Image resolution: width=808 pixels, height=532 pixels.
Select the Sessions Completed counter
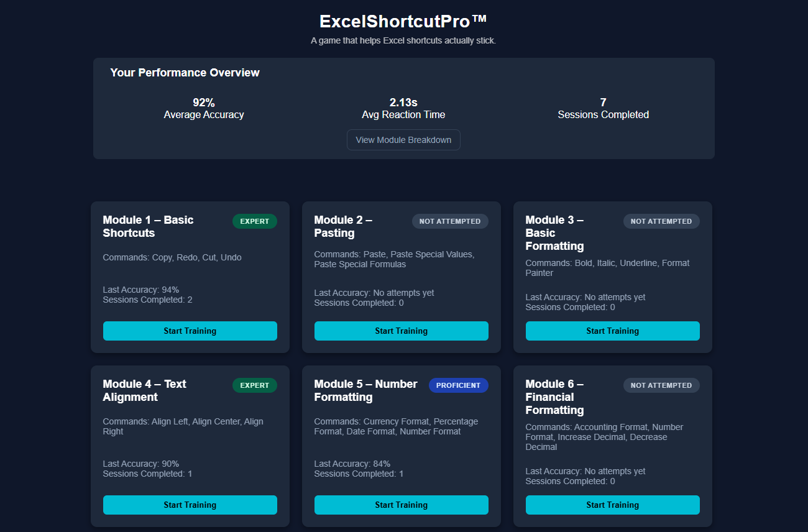[602, 108]
